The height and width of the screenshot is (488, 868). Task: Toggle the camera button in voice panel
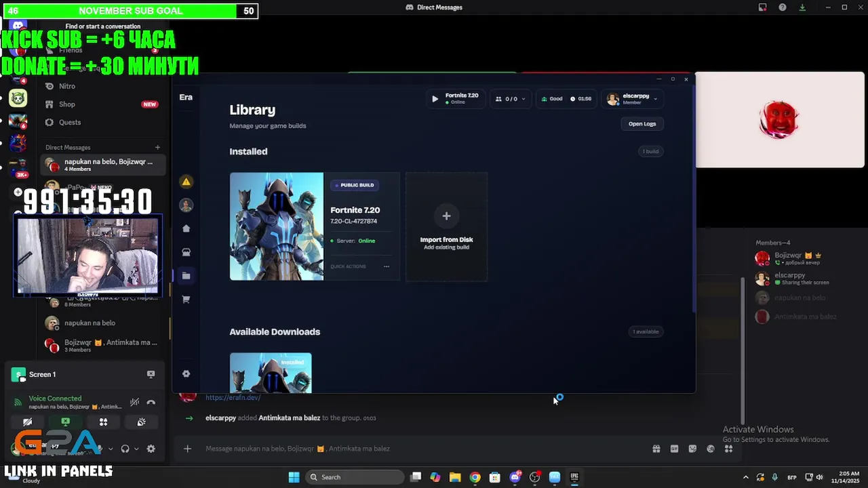(27, 422)
